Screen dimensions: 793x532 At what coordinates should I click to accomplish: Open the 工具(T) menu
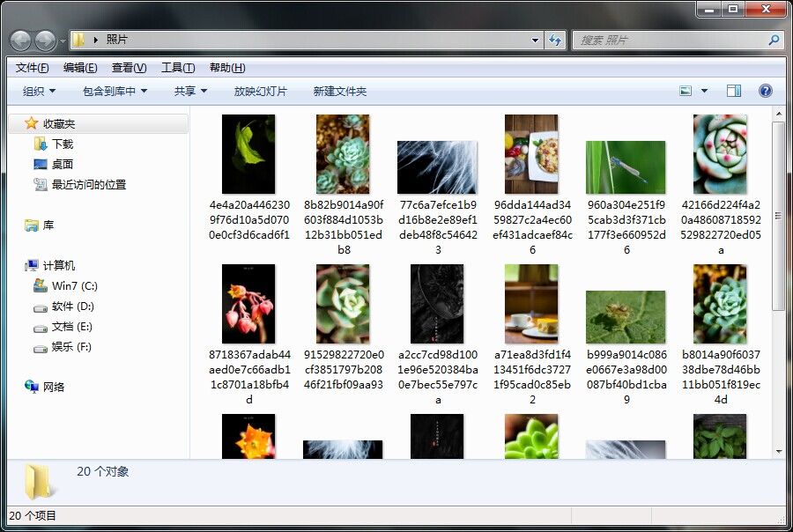pos(177,68)
